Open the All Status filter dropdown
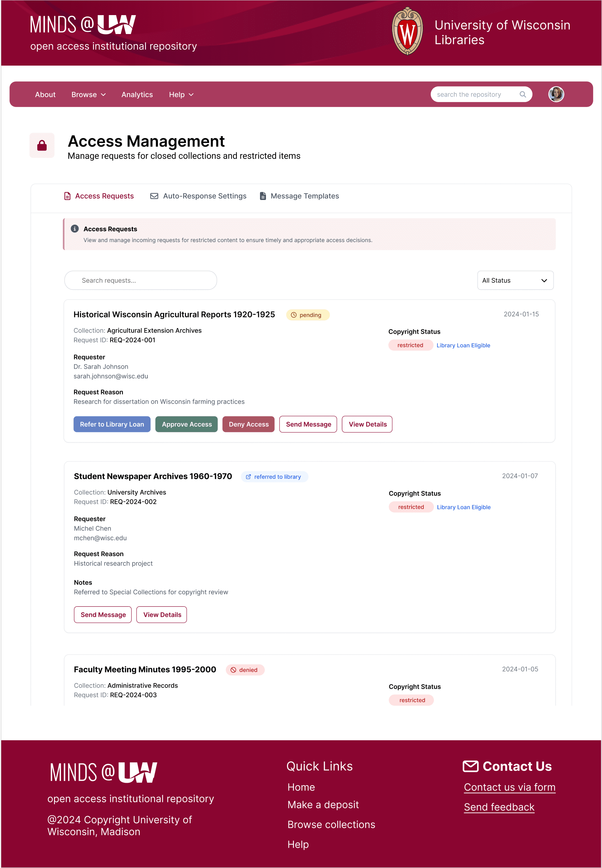The height and width of the screenshot is (868, 602). [x=515, y=280]
